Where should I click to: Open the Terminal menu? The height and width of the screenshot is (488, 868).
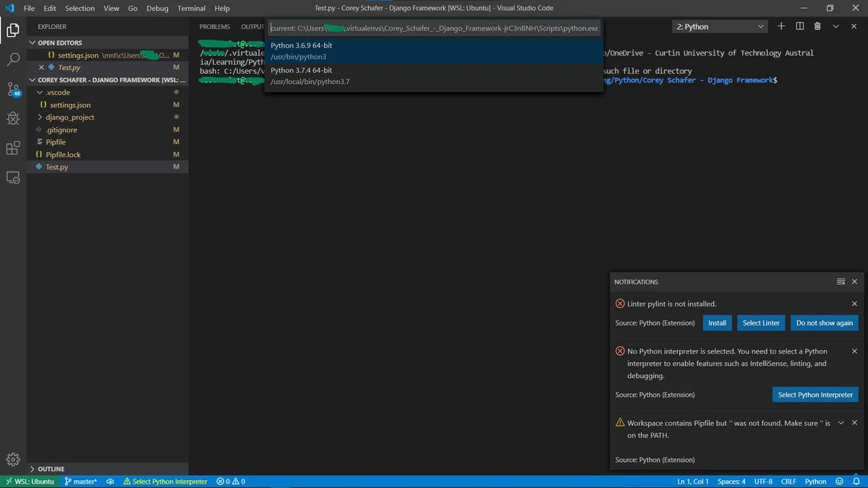[192, 8]
